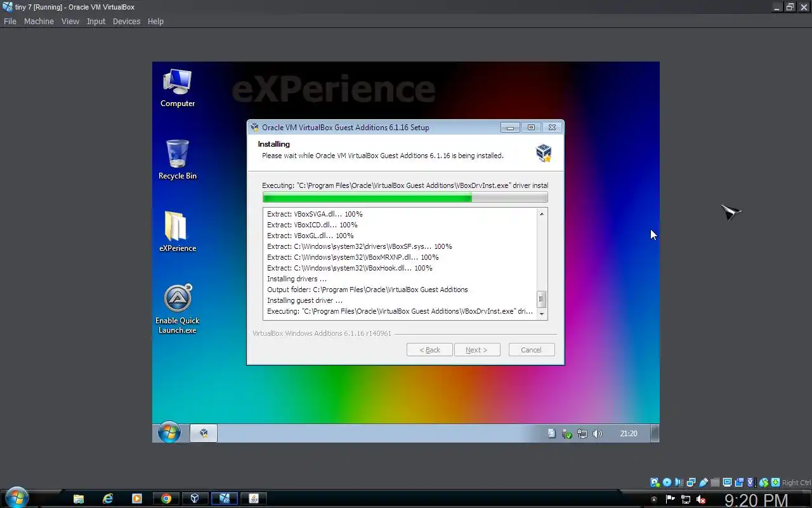Viewport: 812px width, 508px height.
Task: Click the Right Ctrl host key label
Action: click(x=797, y=483)
